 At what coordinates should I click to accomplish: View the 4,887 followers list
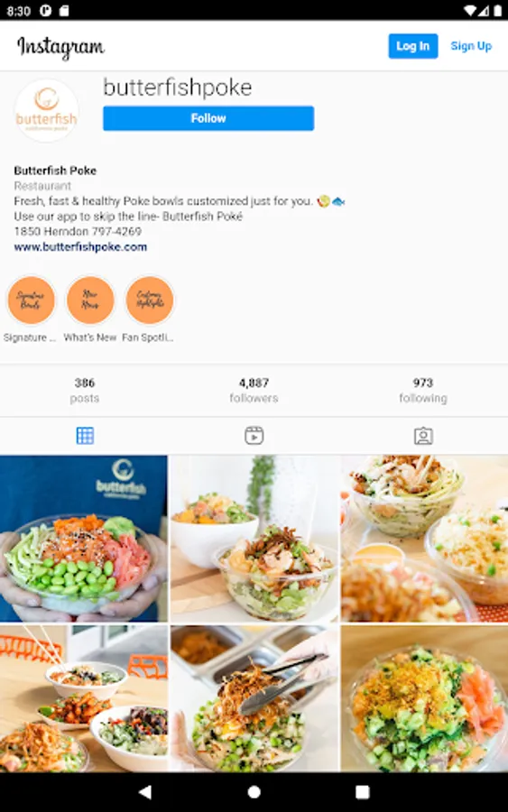[254, 390]
